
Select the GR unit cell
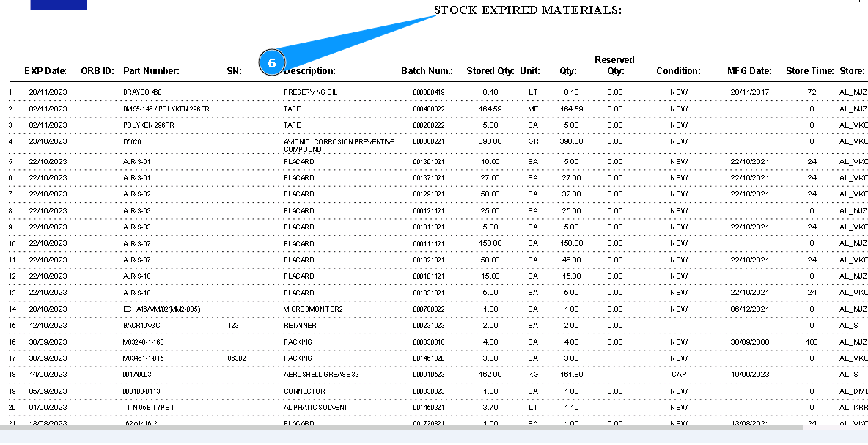(x=533, y=141)
